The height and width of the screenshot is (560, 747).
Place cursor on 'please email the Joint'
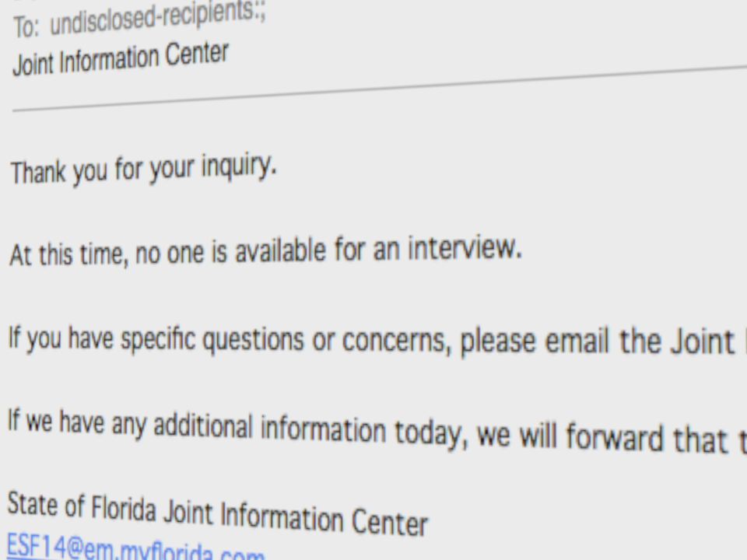(x=598, y=342)
